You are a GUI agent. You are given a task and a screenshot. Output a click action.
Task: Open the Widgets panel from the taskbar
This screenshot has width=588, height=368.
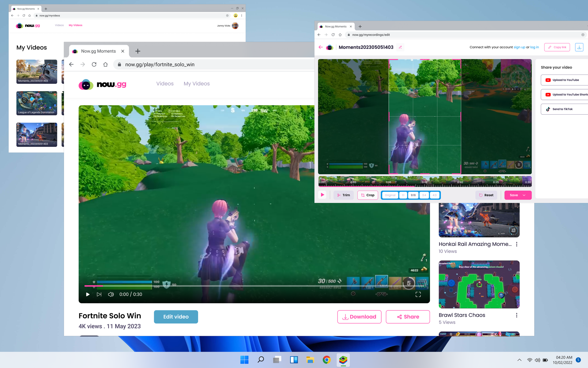click(294, 360)
